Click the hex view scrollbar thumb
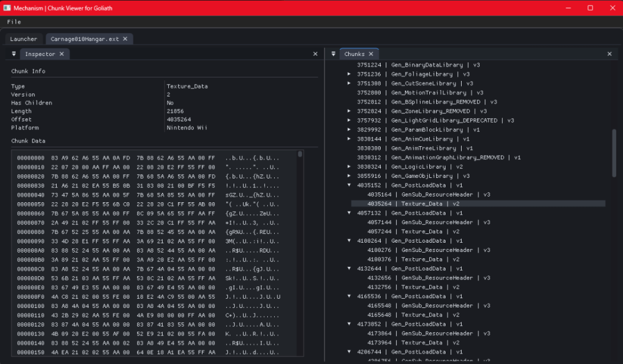Image resolution: width=623 pixels, height=364 pixels. pos(300,154)
